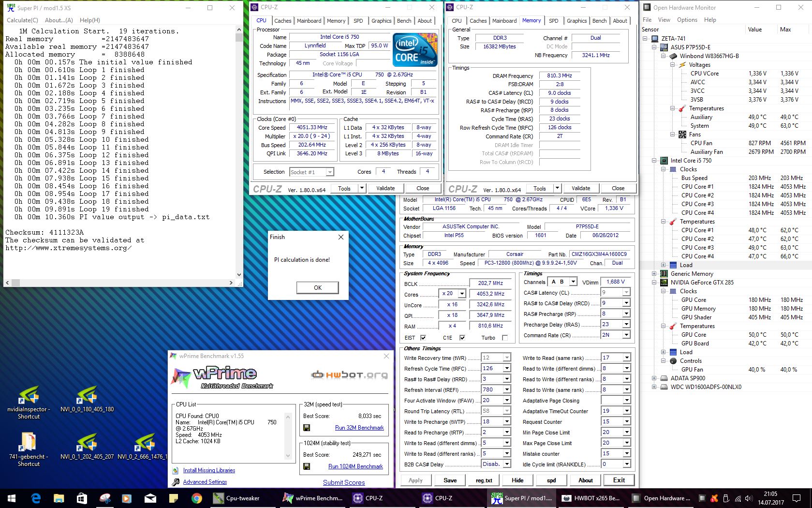Viewport: 812px width, 508px height.
Task: Click the Install Missing Libraries link
Action: point(209,470)
